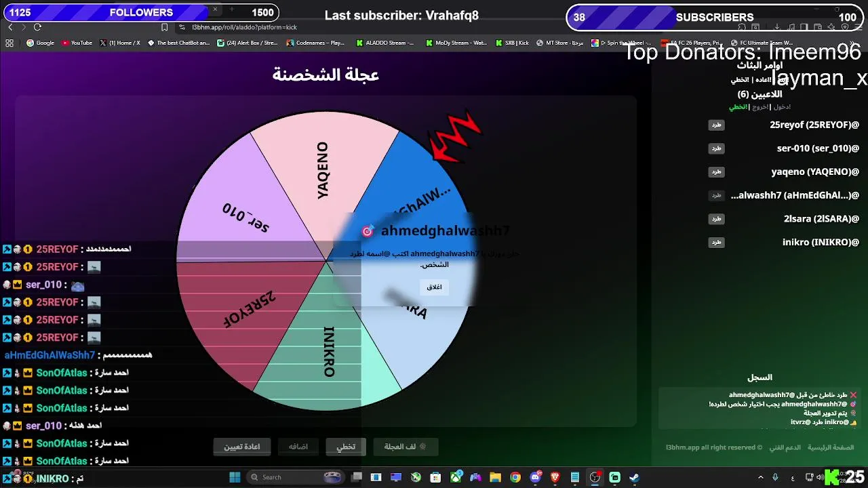The width and height of the screenshot is (868, 488).
Task: Select player name yaqeno (YAQENO)
Action: tap(815, 172)
